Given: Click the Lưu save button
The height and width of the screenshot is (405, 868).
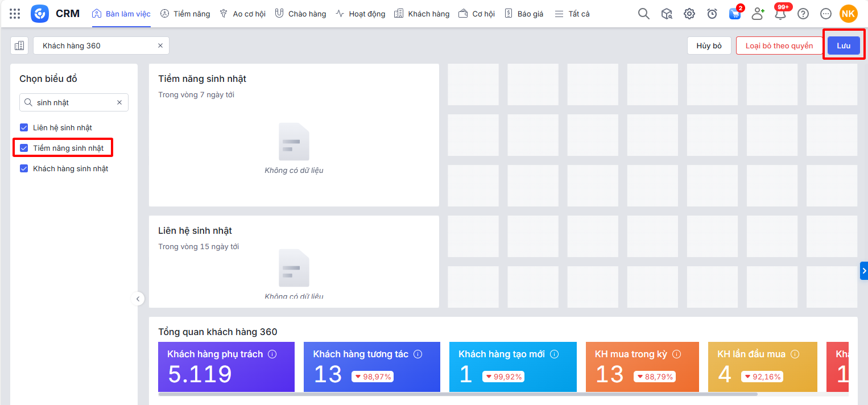Looking at the screenshot, I should (x=843, y=46).
